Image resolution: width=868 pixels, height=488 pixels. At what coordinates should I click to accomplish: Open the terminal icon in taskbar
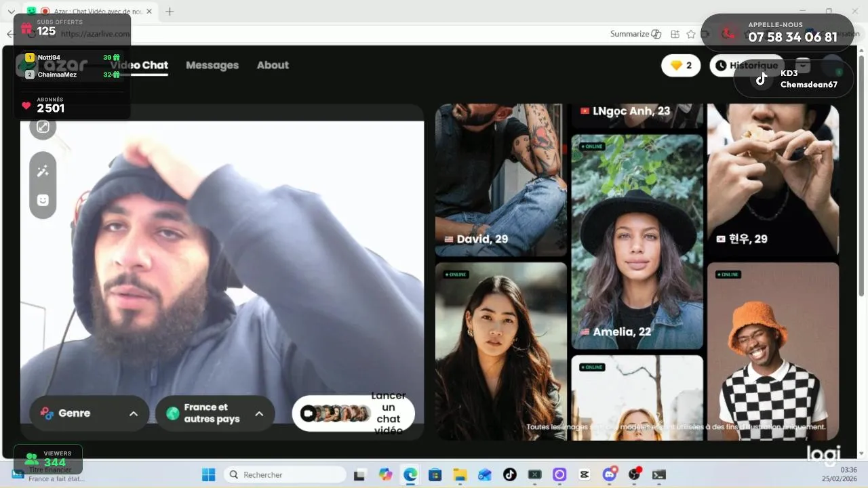click(x=659, y=474)
